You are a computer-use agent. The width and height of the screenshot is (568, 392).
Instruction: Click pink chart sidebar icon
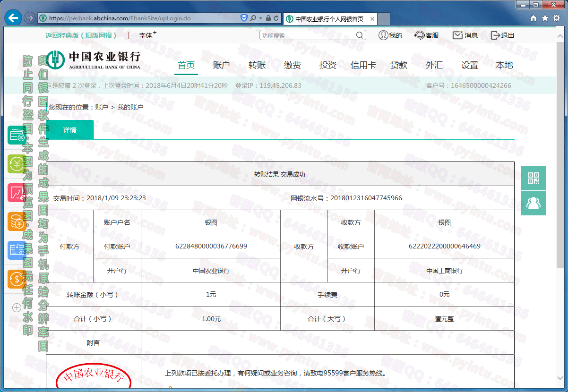(17, 193)
